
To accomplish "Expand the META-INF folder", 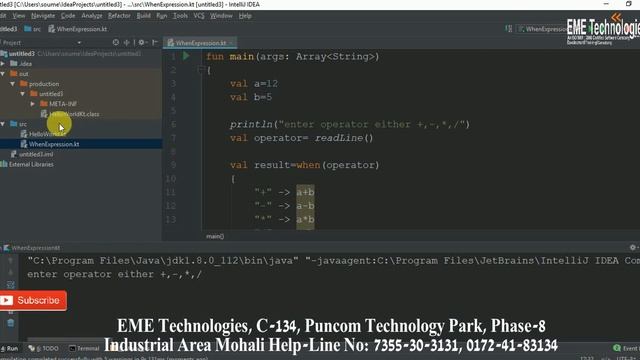I will (x=33, y=104).
